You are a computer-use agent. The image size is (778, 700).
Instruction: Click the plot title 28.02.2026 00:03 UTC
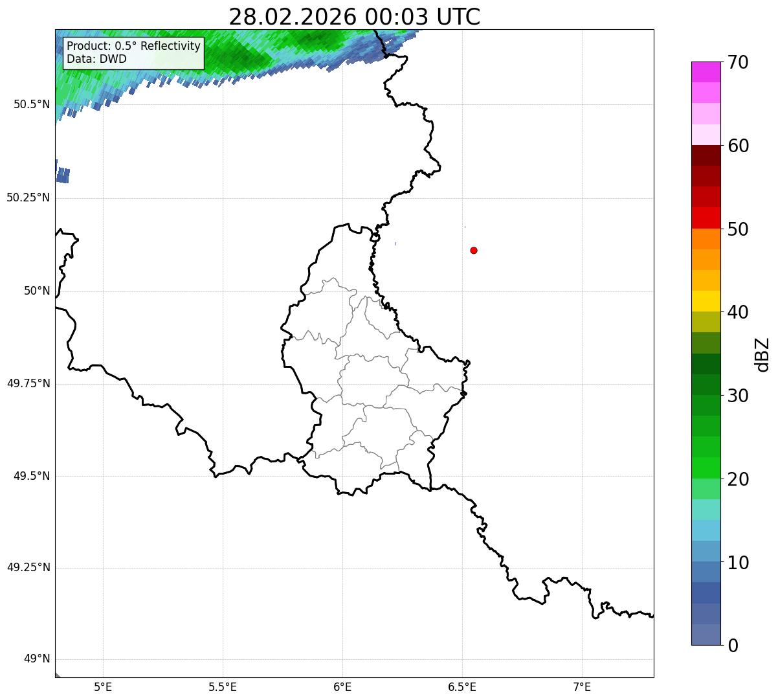[355, 16]
